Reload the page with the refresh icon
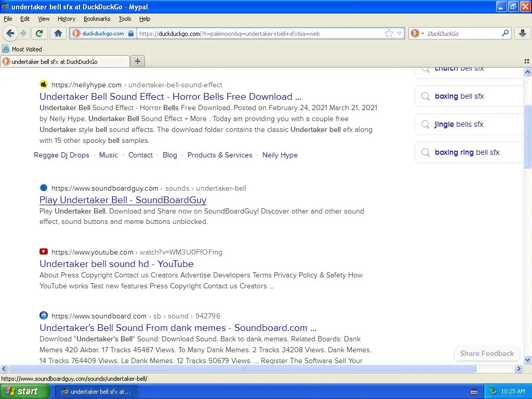 [x=39, y=33]
